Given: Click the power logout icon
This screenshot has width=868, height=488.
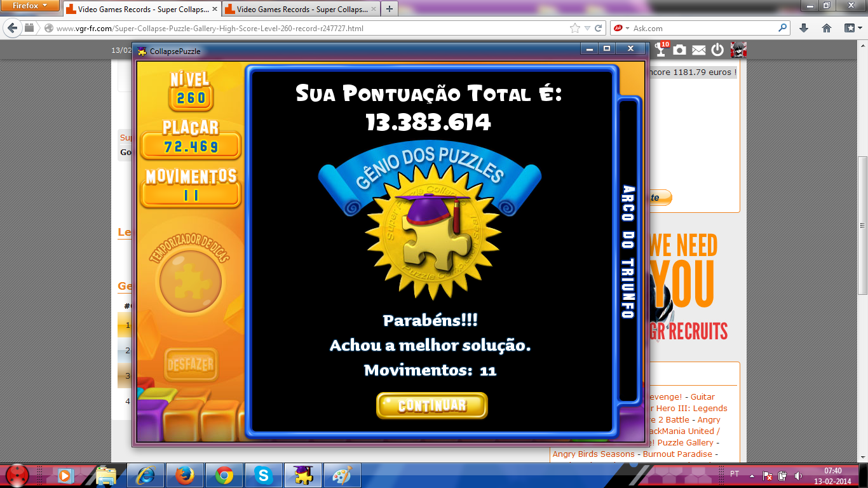Looking at the screenshot, I should tap(717, 50).
